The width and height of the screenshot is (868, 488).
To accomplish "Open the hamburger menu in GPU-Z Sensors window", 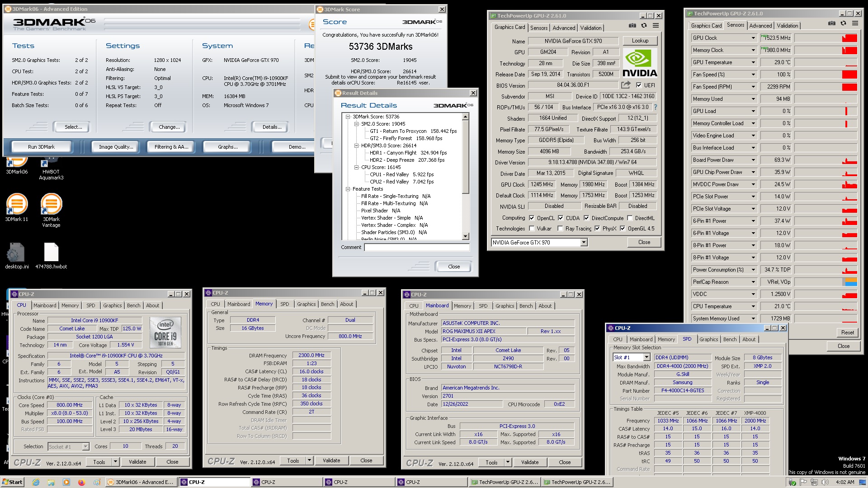I will click(855, 23).
